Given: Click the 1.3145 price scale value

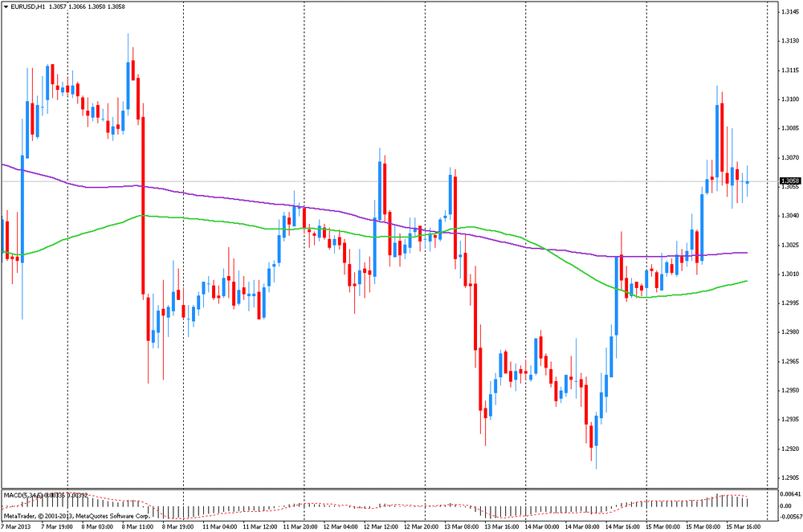Looking at the screenshot, I should click(791, 12).
